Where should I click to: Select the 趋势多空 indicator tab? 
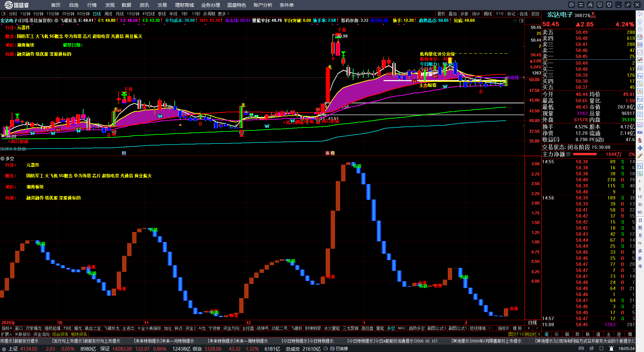tap(417, 328)
